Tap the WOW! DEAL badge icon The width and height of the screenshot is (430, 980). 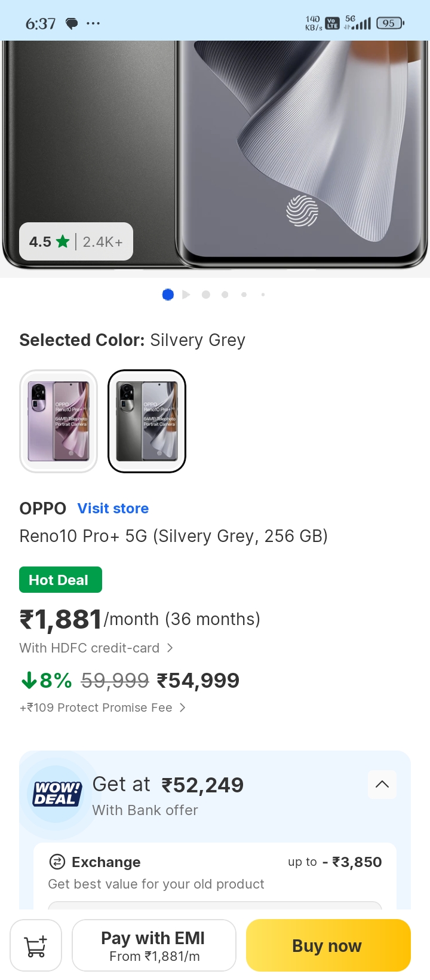point(57,794)
